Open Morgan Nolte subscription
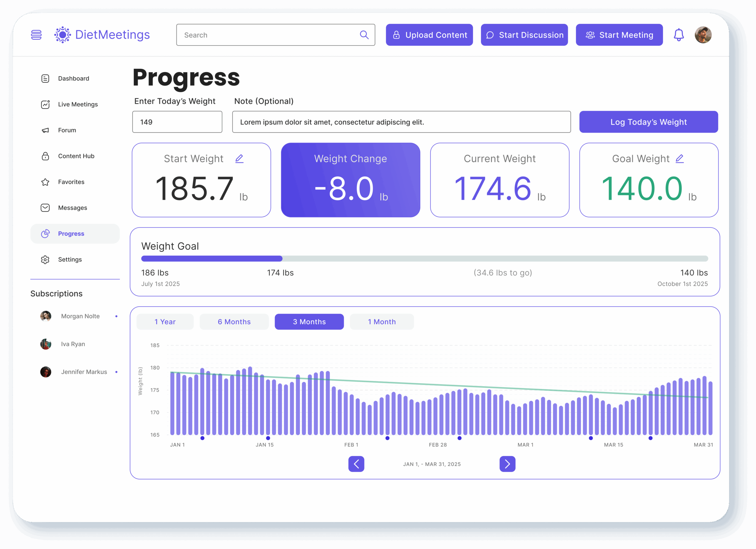The height and width of the screenshot is (549, 756). point(80,316)
